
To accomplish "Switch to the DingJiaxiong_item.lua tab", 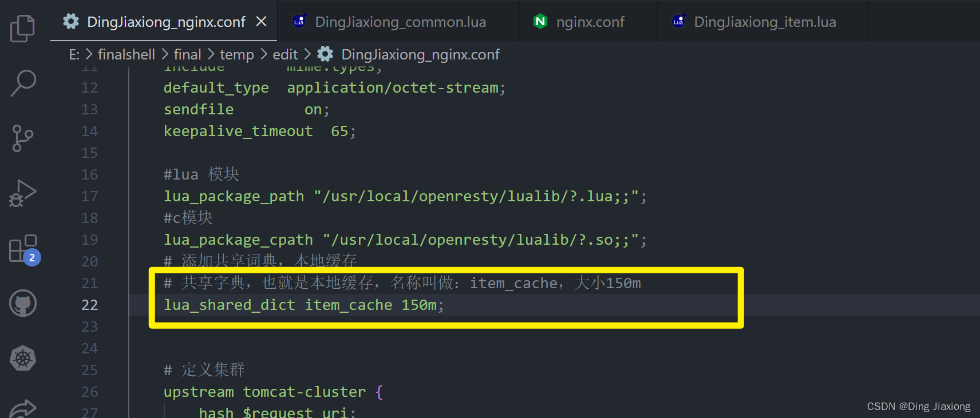I will pyautogui.click(x=764, y=22).
